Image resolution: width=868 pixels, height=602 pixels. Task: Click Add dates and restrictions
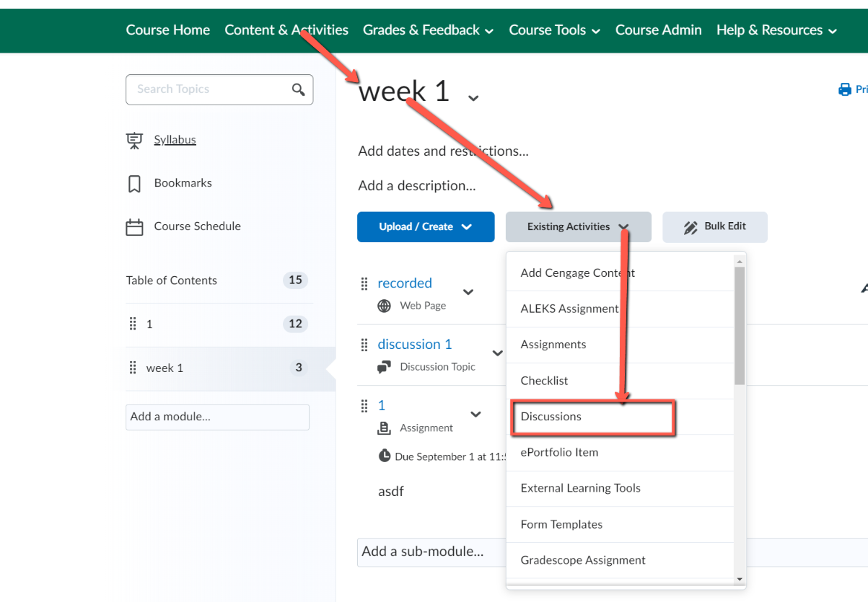pos(443,151)
